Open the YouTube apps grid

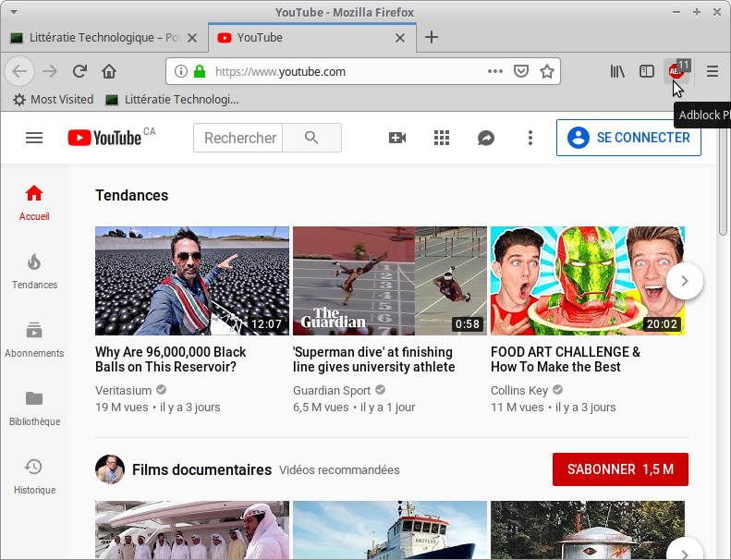[442, 138]
